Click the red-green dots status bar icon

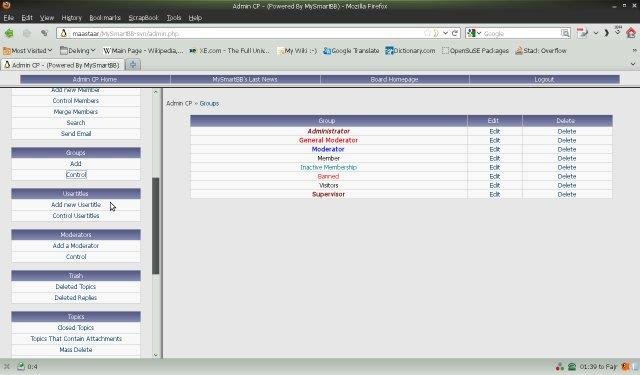coord(560,367)
